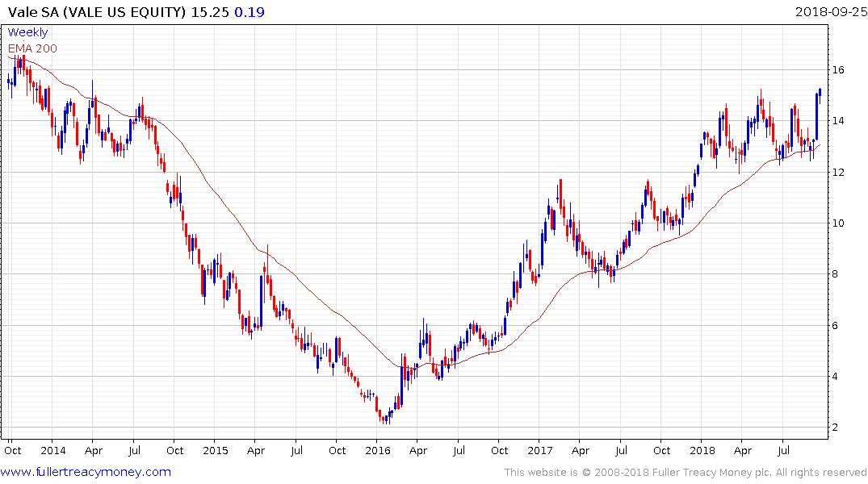Click the 2 price axis label
Screen dimensions: 868x484
tap(836, 427)
